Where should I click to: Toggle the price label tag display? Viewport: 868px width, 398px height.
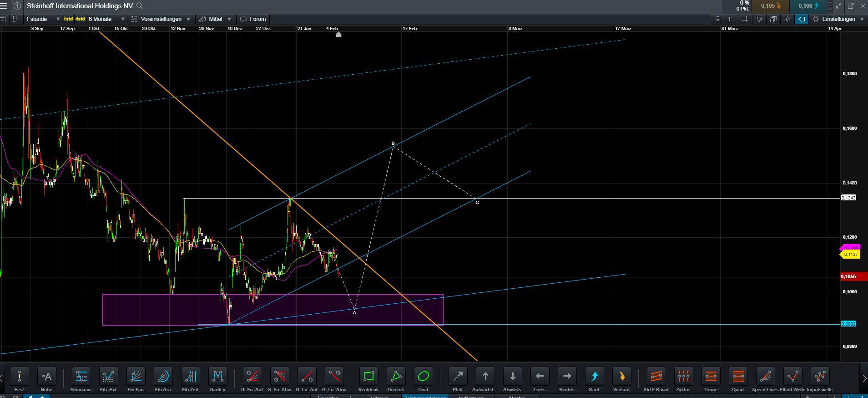[802, 19]
